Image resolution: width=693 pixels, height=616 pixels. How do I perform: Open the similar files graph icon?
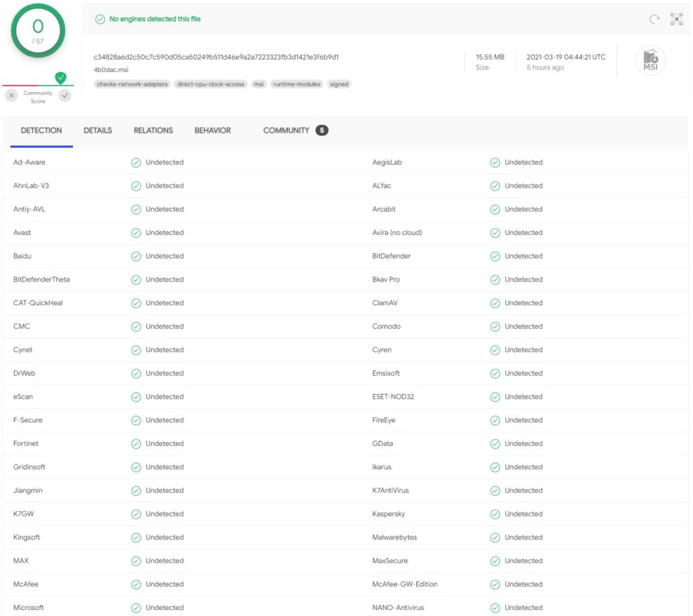[677, 19]
